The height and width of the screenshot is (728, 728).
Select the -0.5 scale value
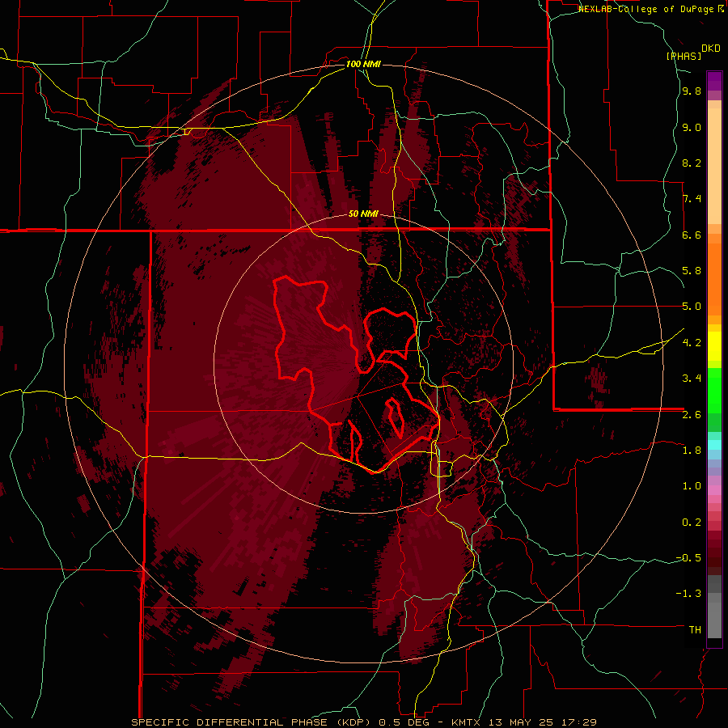[688, 558]
